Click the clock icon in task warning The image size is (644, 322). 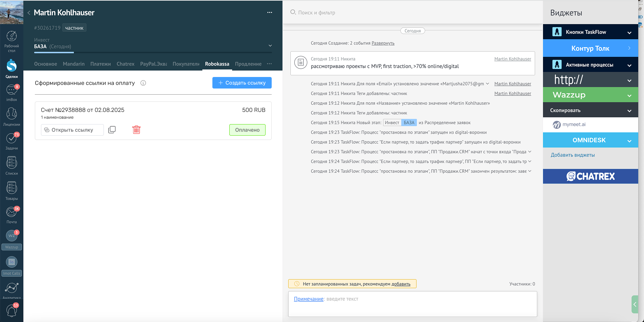click(x=297, y=284)
